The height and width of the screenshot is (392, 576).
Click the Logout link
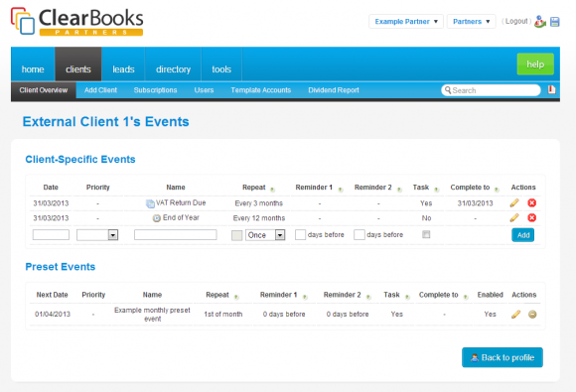[516, 21]
